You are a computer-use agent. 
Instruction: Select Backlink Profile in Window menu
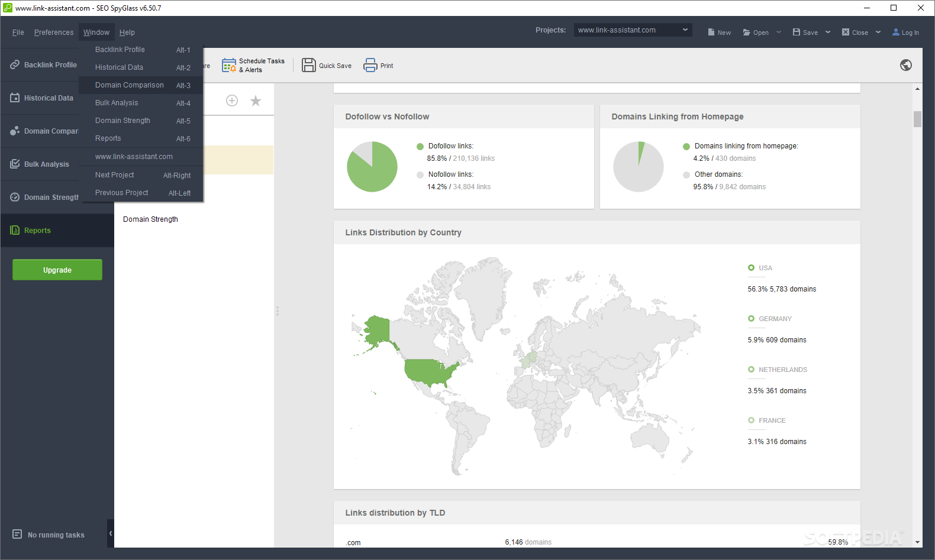click(x=141, y=50)
